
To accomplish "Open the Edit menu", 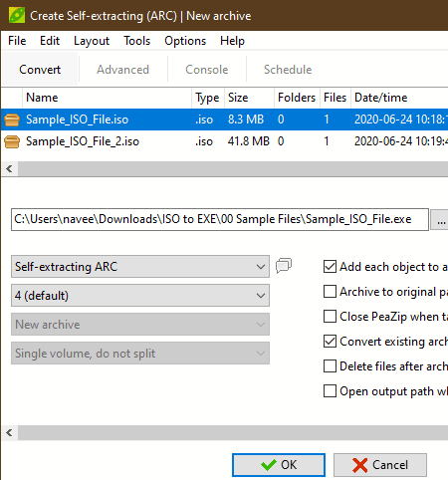I will 50,41.
